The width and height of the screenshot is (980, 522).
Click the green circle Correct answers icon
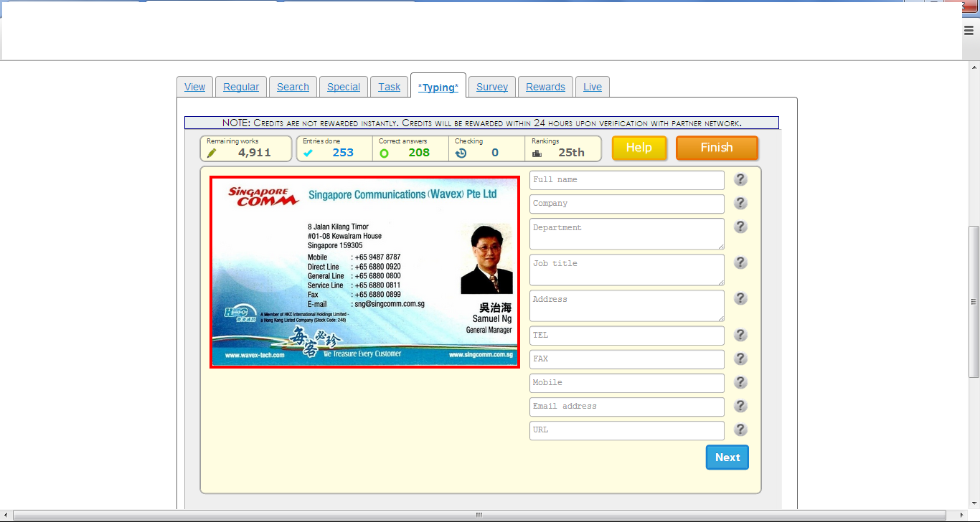pos(384,153)
